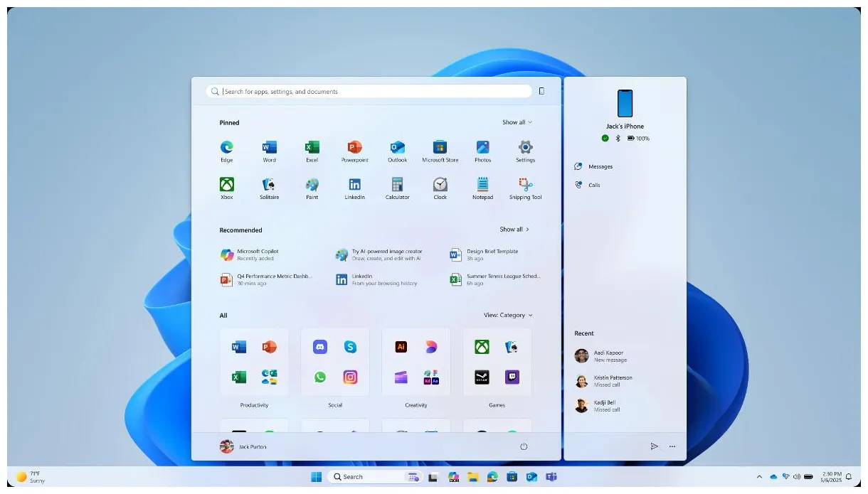Screen dimensions: 868x494
Task: Launch the Snipping Tool
Action: click(525, 184)
